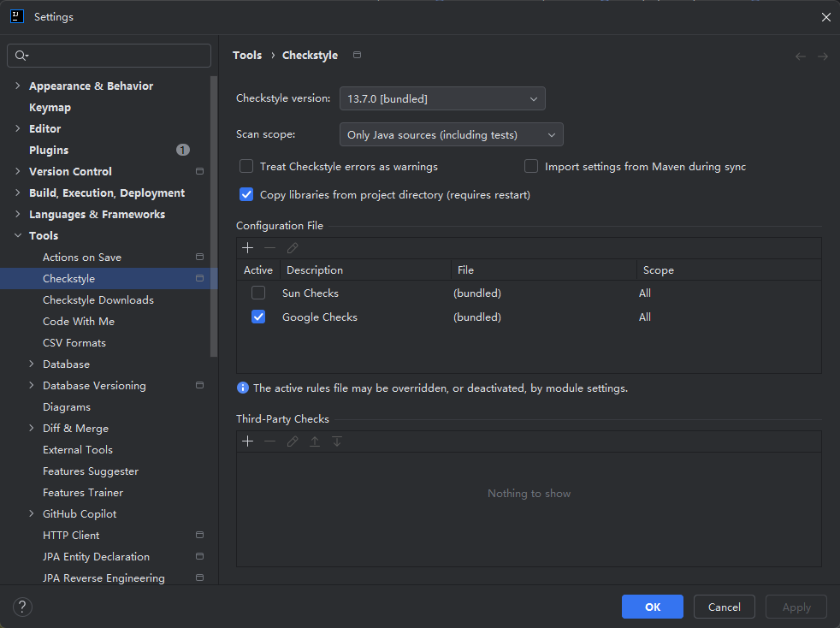
Task: Click project icon next to JPA Entity Declaration
Action: [200, 556]
